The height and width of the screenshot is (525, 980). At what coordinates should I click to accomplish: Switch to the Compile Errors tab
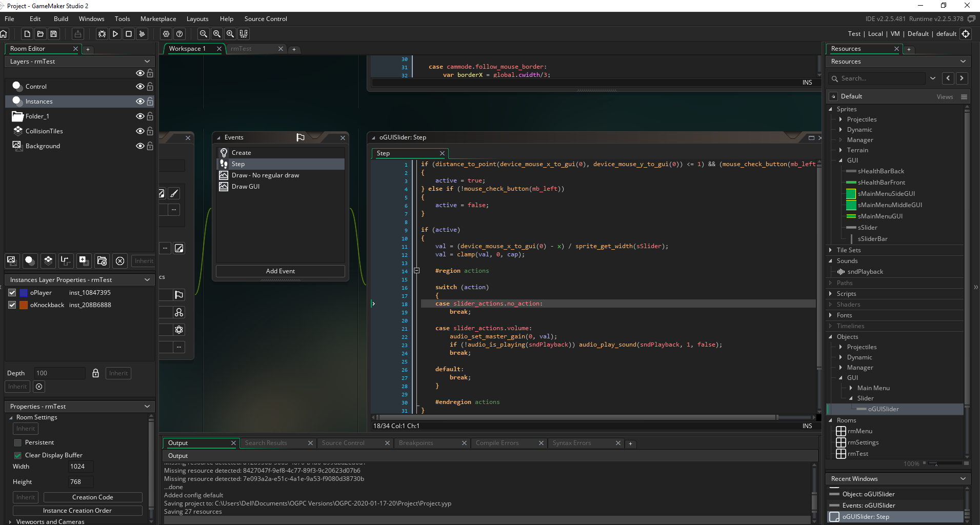(497, 443)
